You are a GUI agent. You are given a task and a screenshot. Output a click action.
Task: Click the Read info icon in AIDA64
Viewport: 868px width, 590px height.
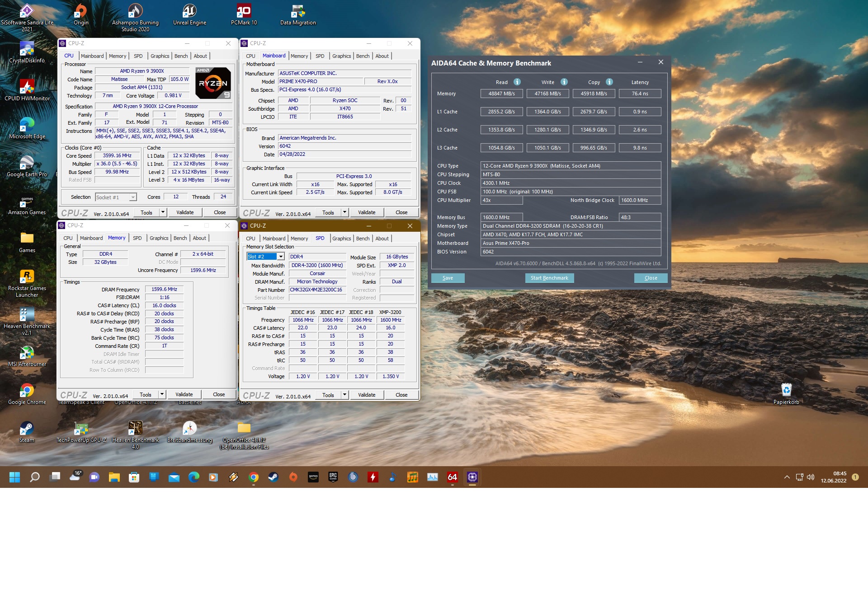click(517, 82)
